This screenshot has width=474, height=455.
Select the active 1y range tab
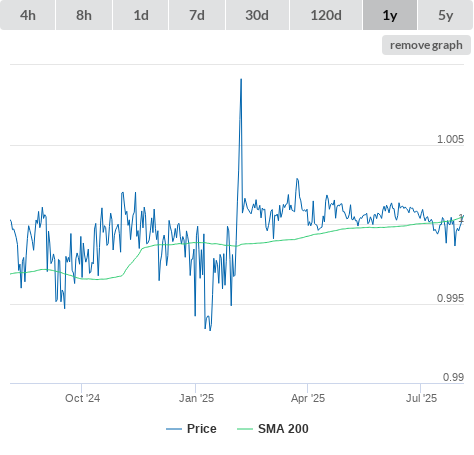click(390, 15)
